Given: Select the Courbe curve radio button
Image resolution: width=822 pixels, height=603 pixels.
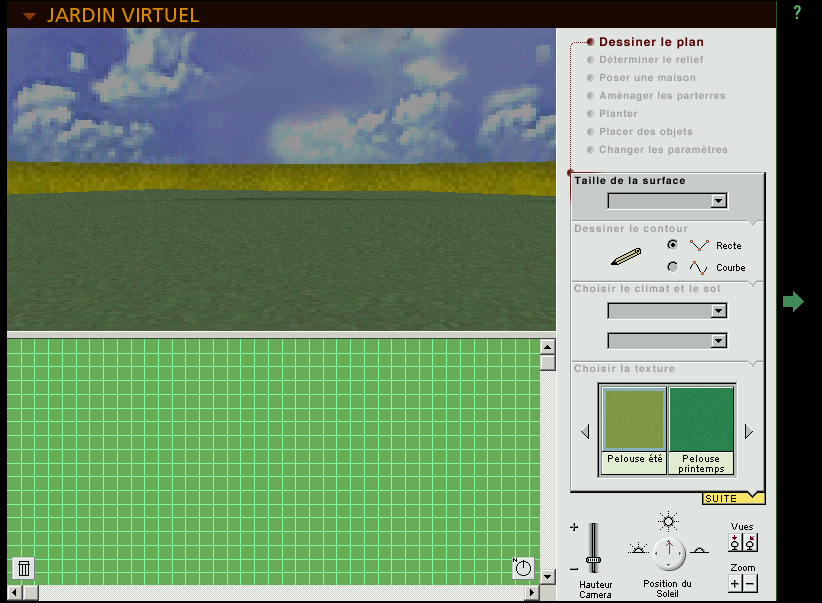Looking at the screenshot, I should (x=672, y=266).
